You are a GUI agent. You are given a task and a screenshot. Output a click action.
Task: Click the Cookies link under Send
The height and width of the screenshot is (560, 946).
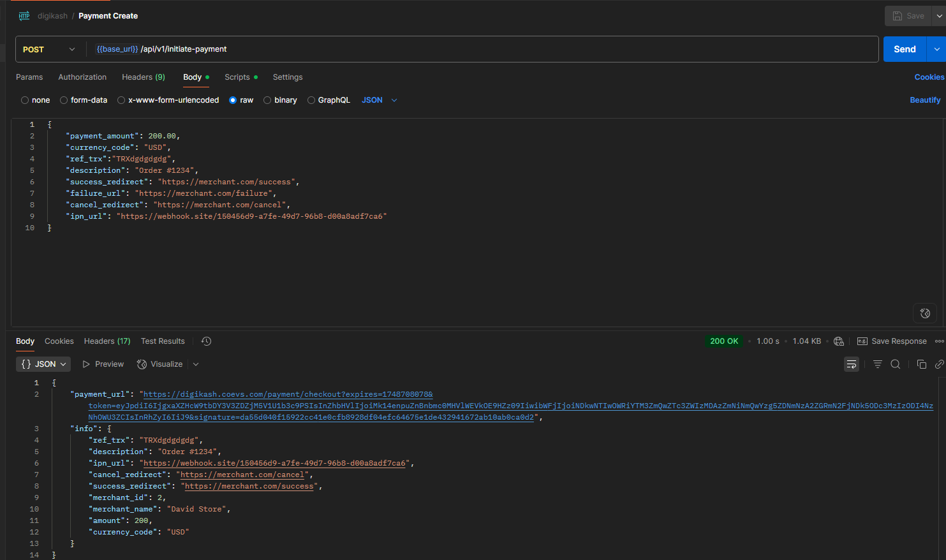pyautogui.click(x=929, y=77)
